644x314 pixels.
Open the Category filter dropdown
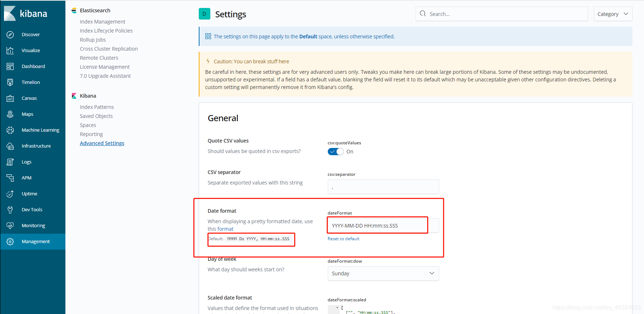[x=613, y=14]
